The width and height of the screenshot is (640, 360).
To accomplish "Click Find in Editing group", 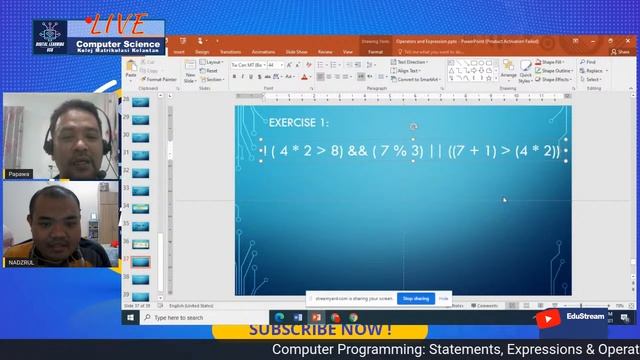I will click(588, 62).
